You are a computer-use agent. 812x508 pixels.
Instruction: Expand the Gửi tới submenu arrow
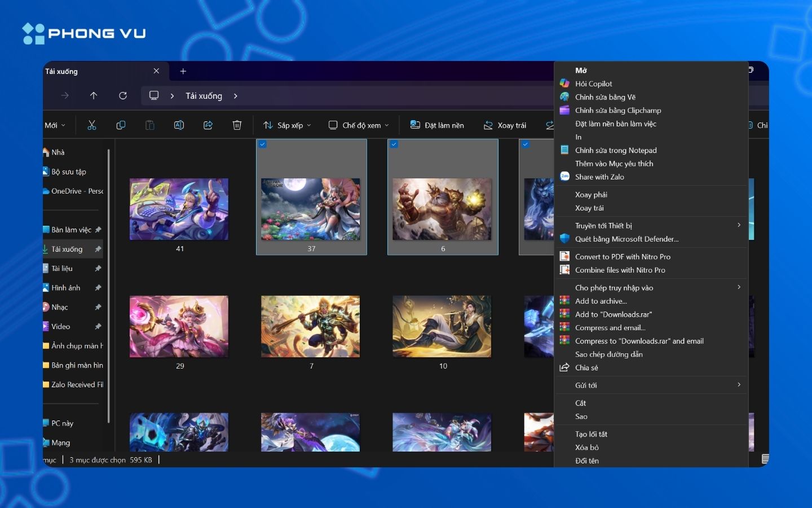(739, 385)
